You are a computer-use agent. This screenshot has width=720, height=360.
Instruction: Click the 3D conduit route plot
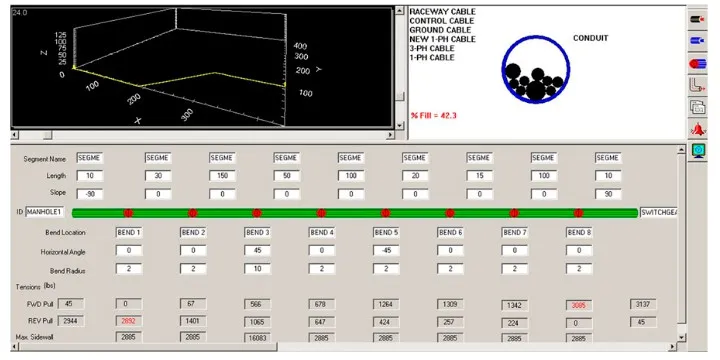point(202,68)
